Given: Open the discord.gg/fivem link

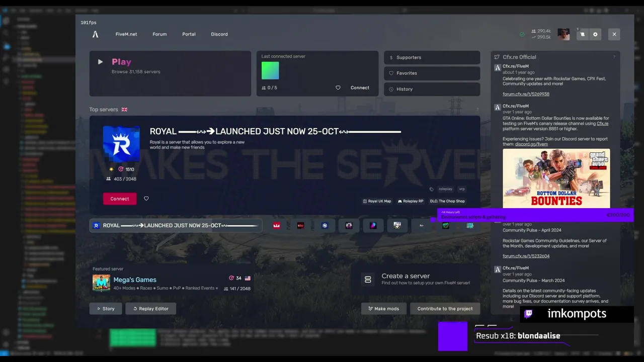Looking at the screenshot, I should point(531,144).
